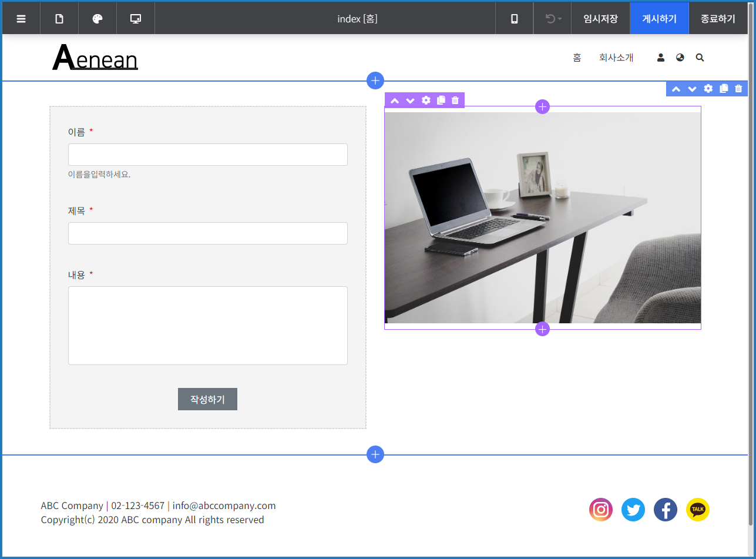Move the image element up
This screenshot has height=559, width=756.
click(x=395, y=100)
